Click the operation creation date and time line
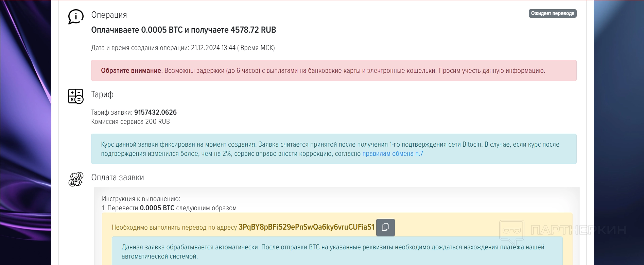644x265 pixels. (x=183, y=48)
